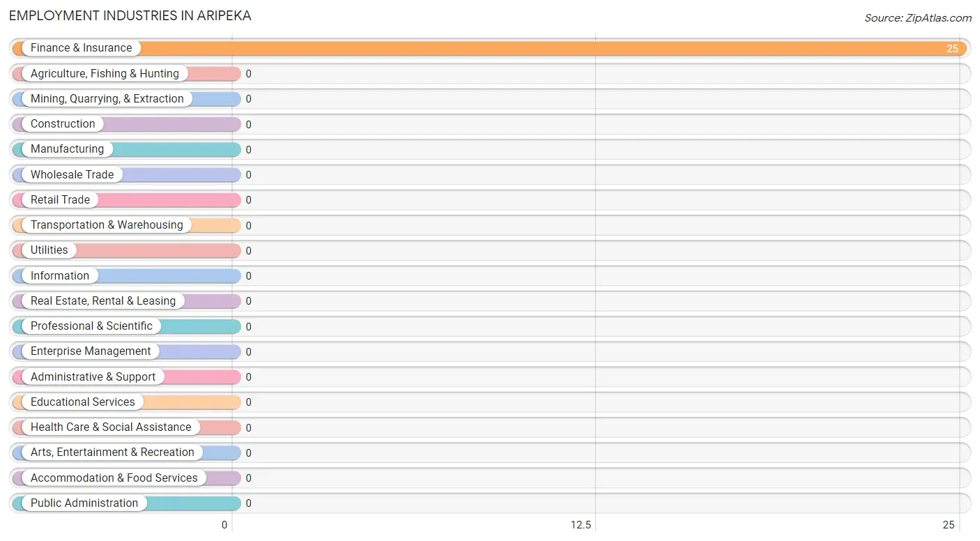Select Arts, Entertainment & Recreation label

[x=112, y=452]
